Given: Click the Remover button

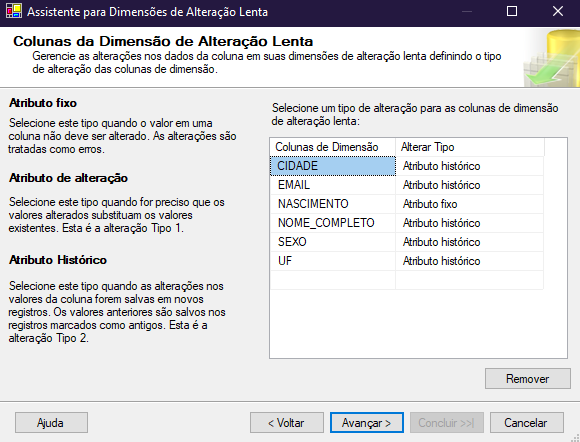Looking at the screenshot, I should click(x=528, y=379).
